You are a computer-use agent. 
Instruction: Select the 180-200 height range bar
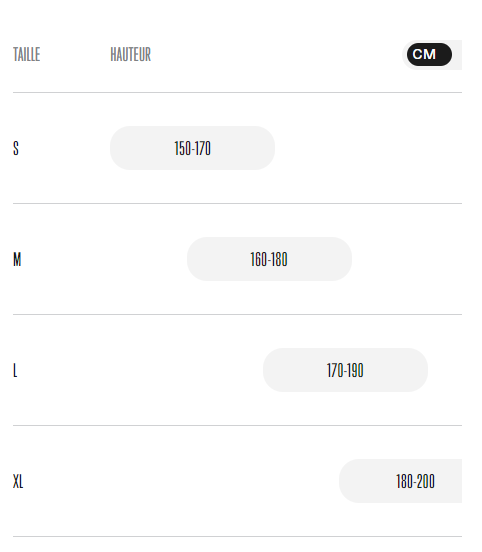pyautogui.click(x=401, y=481)
